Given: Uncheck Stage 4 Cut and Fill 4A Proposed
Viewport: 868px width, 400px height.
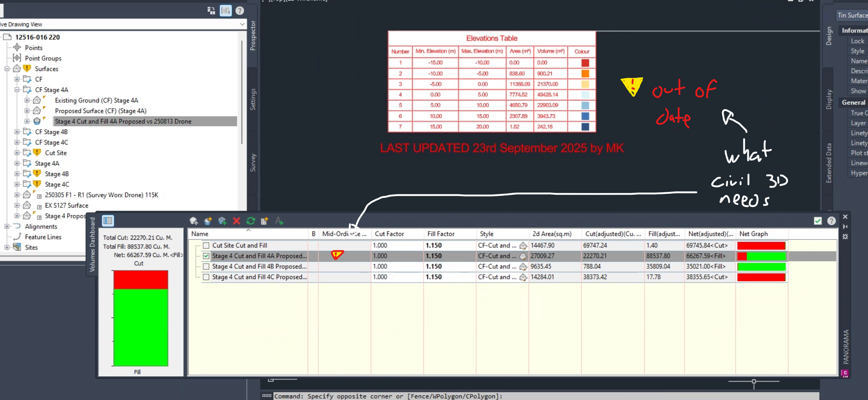Looking at the screenshot, I should 206,256.
